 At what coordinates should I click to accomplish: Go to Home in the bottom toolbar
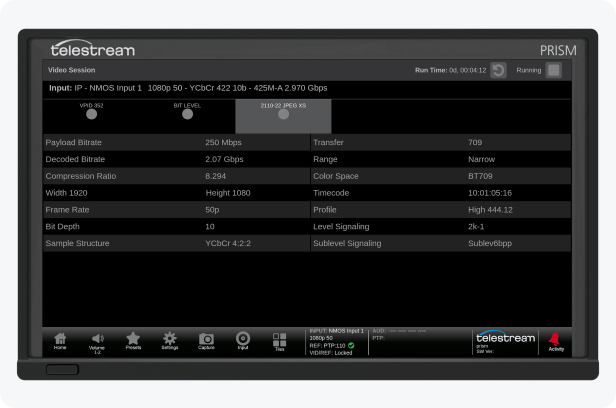point(60,341)
